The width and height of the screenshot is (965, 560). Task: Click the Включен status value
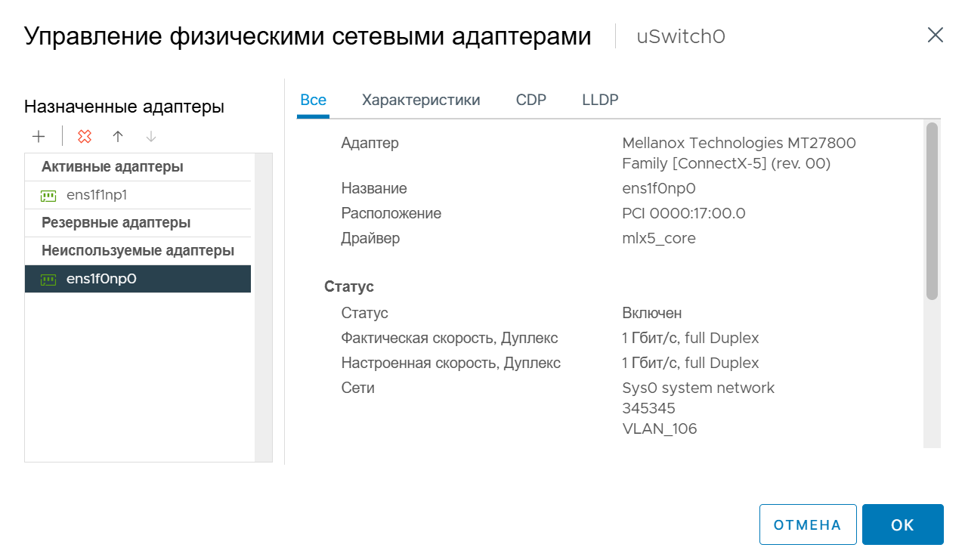[652, 313]
